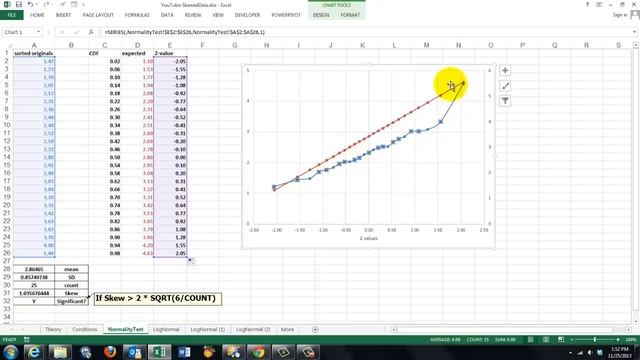Screen dimensions: 640x360
Task: Switch to Normal view in status bar
Action: point(530,340)
